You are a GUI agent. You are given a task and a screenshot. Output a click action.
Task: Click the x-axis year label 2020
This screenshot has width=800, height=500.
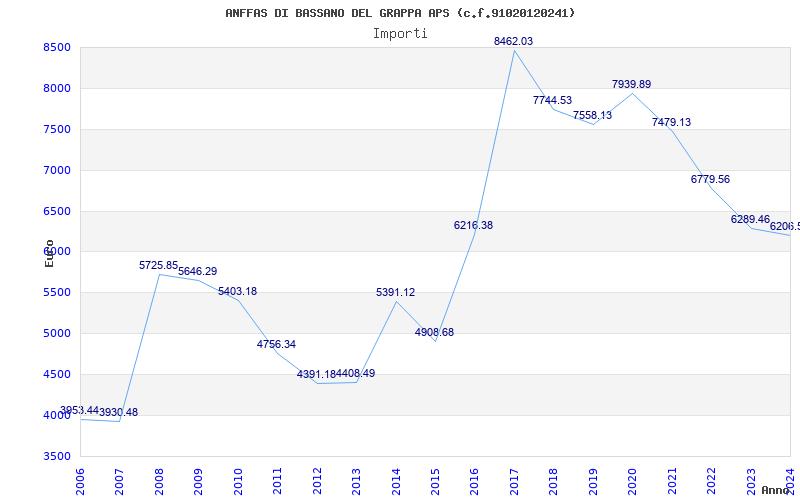pos(633,481)
